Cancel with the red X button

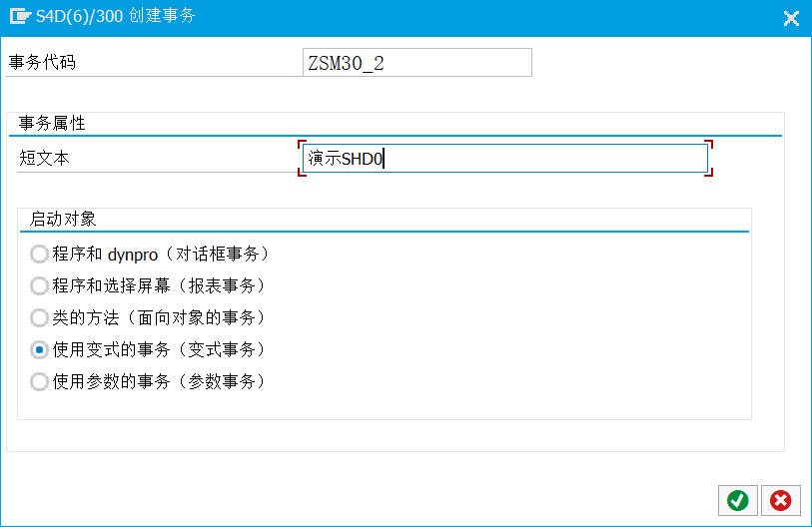coord(780,501)
